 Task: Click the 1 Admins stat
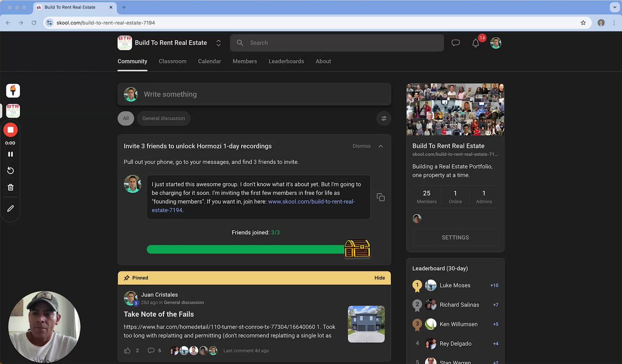coord(484,197)
